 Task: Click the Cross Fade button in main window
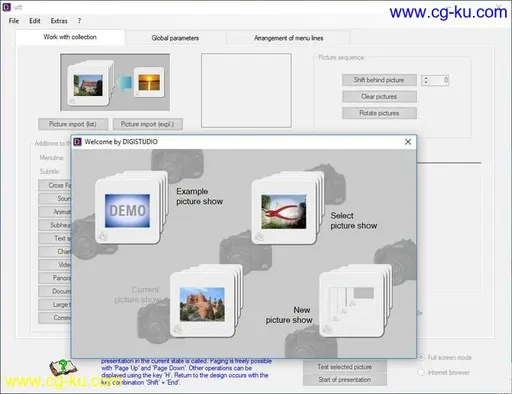tap(55, 185)
